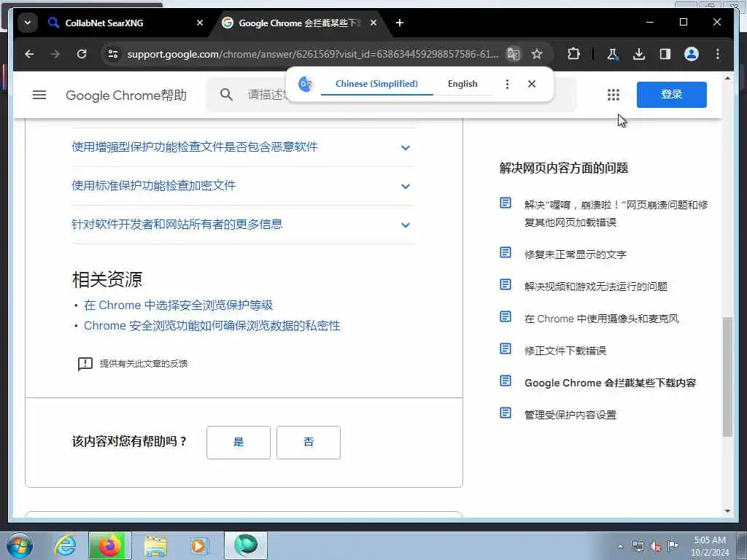
Task: Open site information icon in address bar
Action: click(x=113, y=54)
